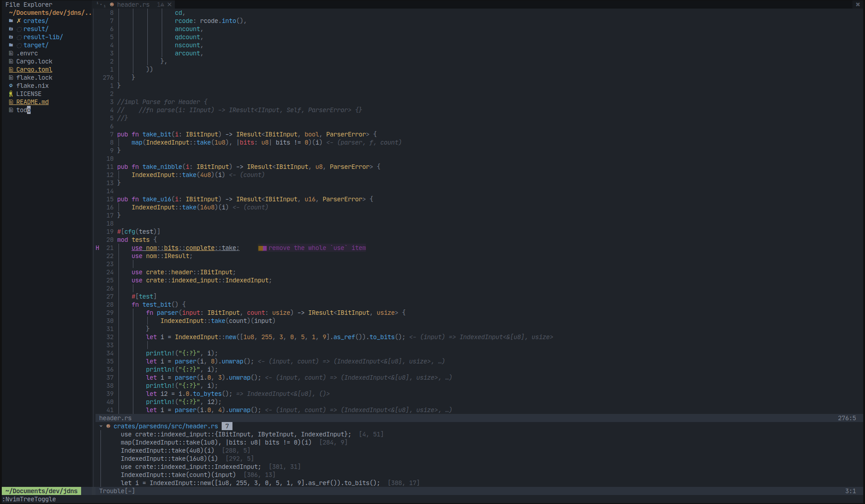This screenshot has height=504, width=865.
Task: Open Cargo.toml from the file tree
Action: pos(34,69)
